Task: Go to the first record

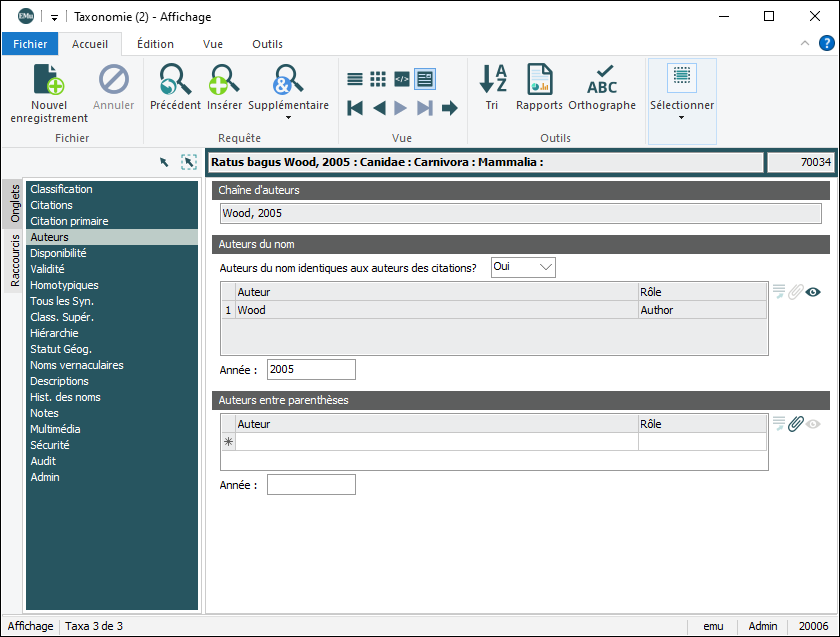Action: coord(355,108)
